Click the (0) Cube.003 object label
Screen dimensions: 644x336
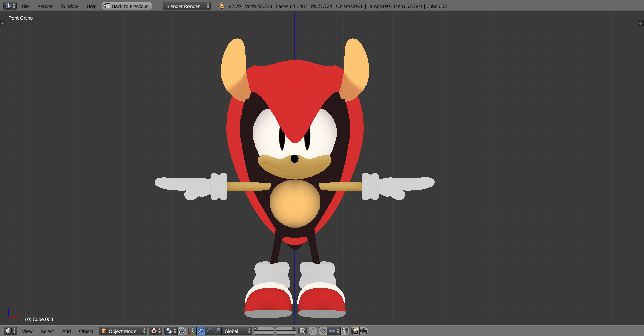pyautogui.click(x=39, y=319)
